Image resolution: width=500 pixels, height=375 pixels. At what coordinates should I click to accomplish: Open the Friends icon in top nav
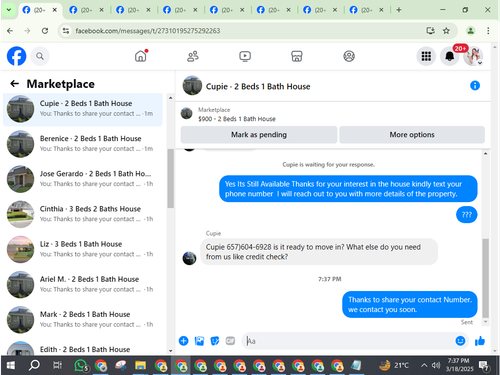pyautogui.click(x=193, y=56)
